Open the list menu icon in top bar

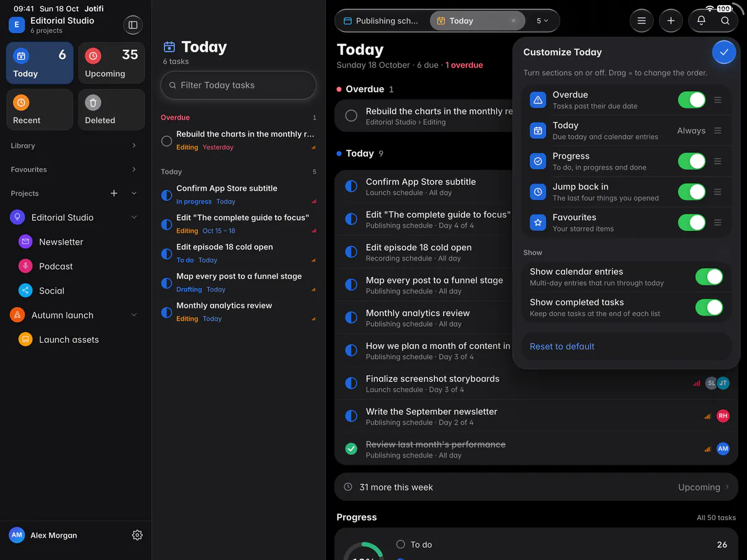[x=641, y=21]
